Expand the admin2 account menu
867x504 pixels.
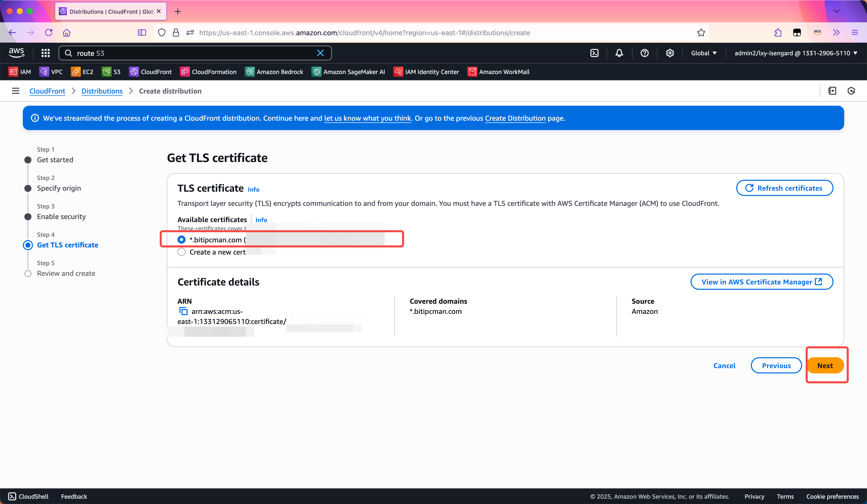(796, 53)
